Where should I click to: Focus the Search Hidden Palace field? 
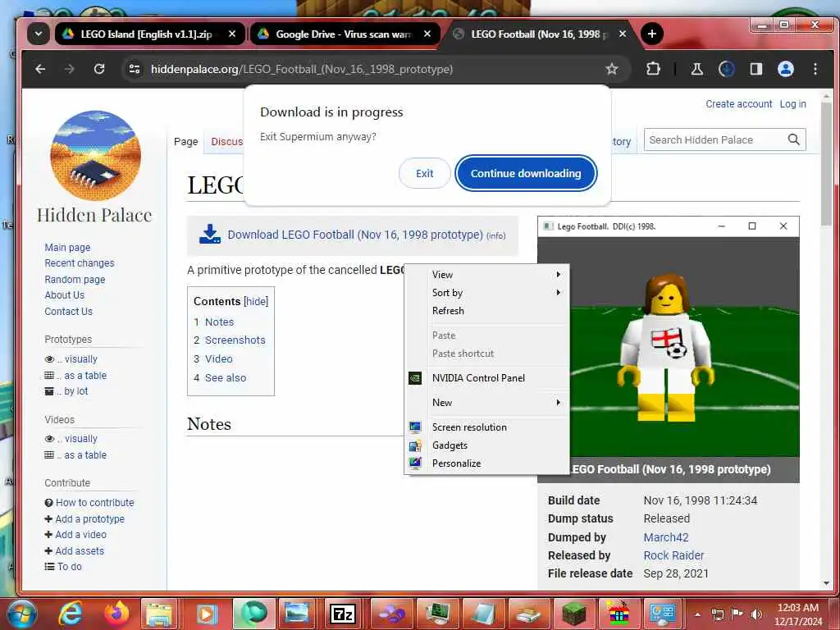[x=715, y=139]
